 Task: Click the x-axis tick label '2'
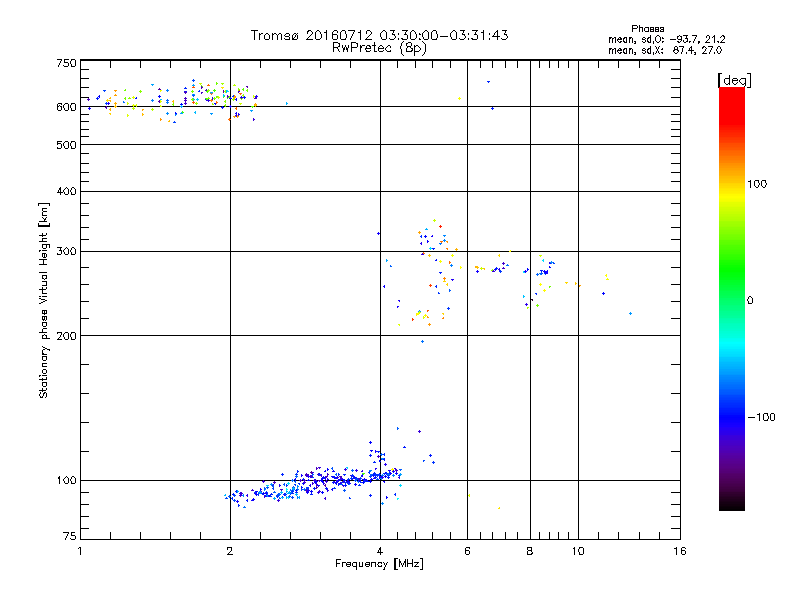click(230, 551)
